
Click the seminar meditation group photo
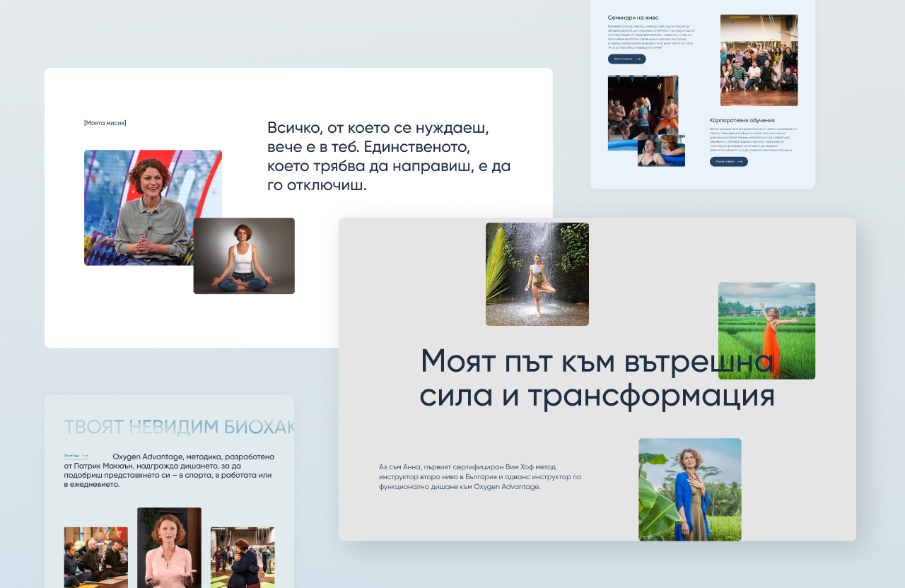click(95, 557)
